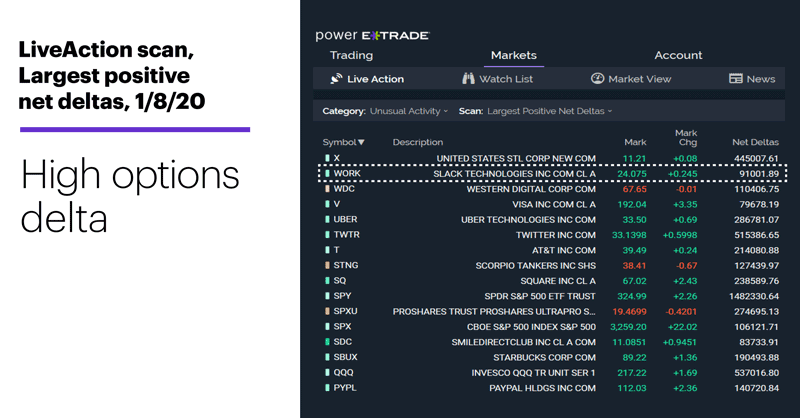Go to the Market View sub-tab

pos(639,79)
